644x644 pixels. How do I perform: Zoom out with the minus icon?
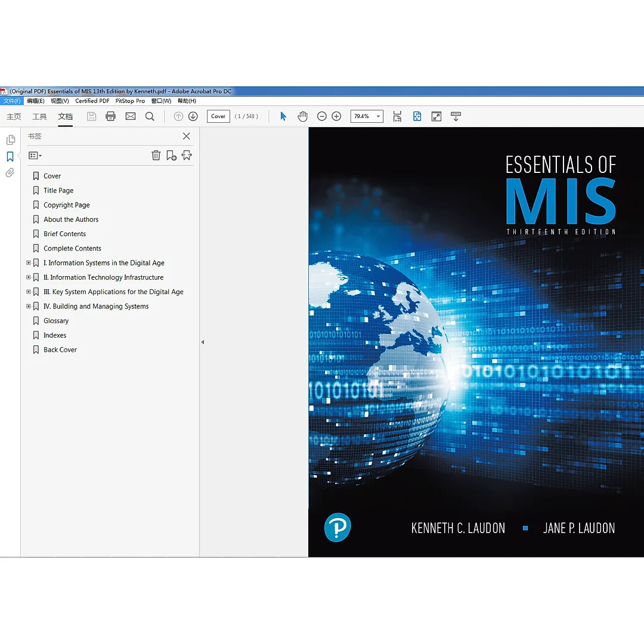[322, 116]
